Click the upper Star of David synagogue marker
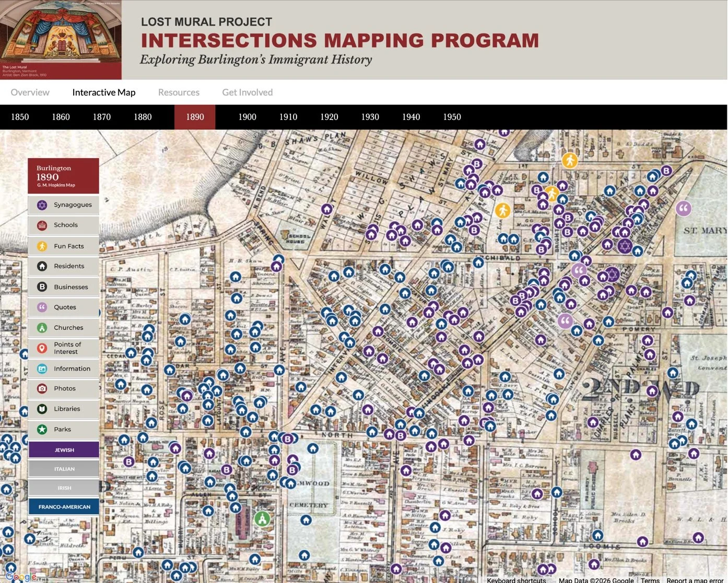This screenshot has height=583, width=728. point(625,246)
